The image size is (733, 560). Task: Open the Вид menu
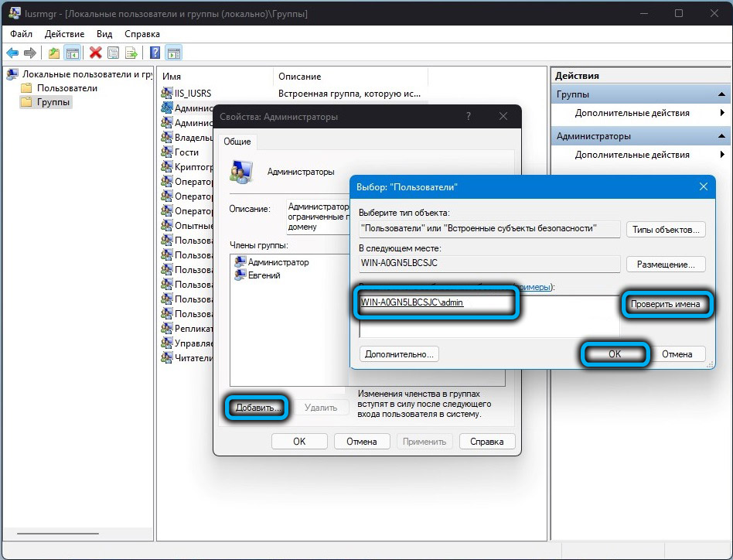pyautogui.click(x=104, y=34)
